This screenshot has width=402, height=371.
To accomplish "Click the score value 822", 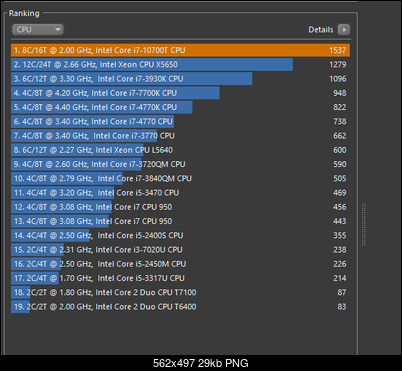I will [340, 107].
